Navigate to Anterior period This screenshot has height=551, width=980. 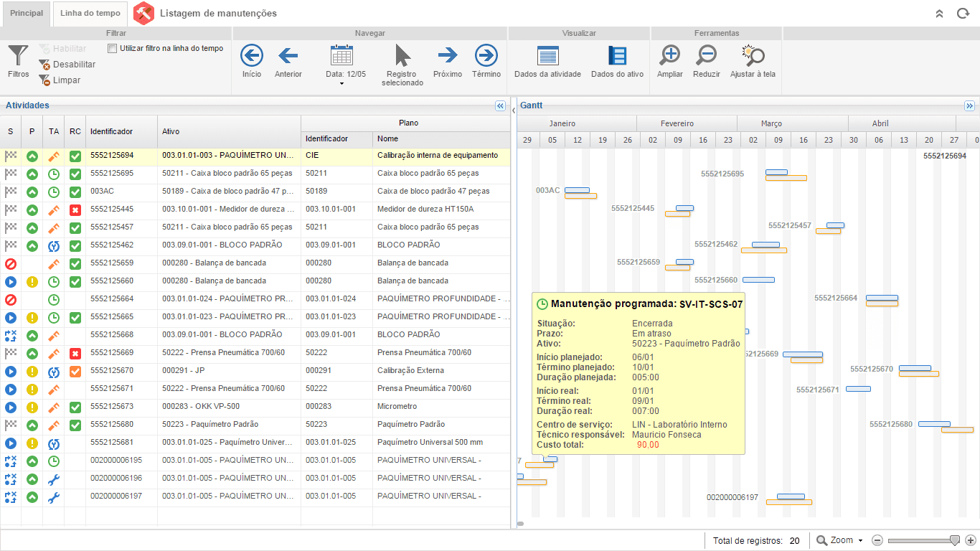[x=288, y=61]
